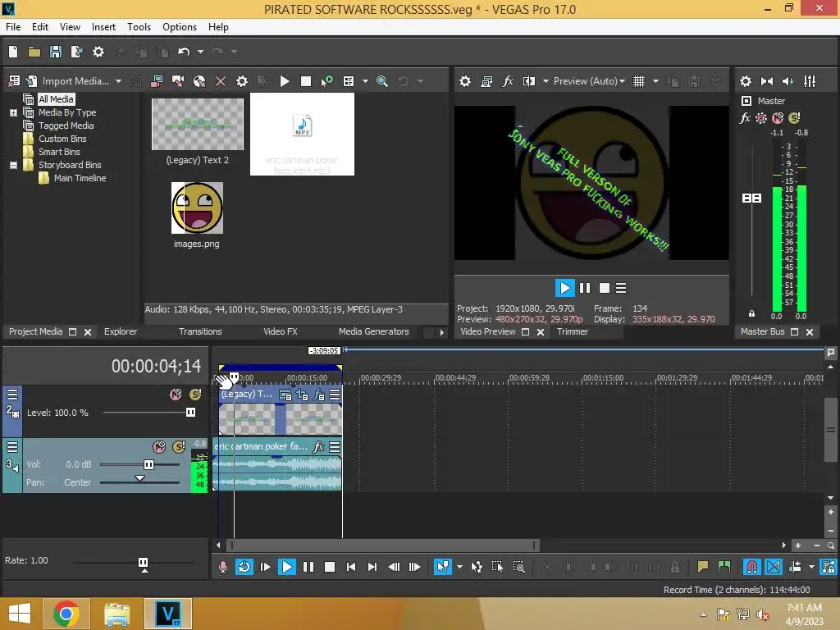840x630 pixels.
Task: Save the project with the floppy icon
Action: [55, 52]
